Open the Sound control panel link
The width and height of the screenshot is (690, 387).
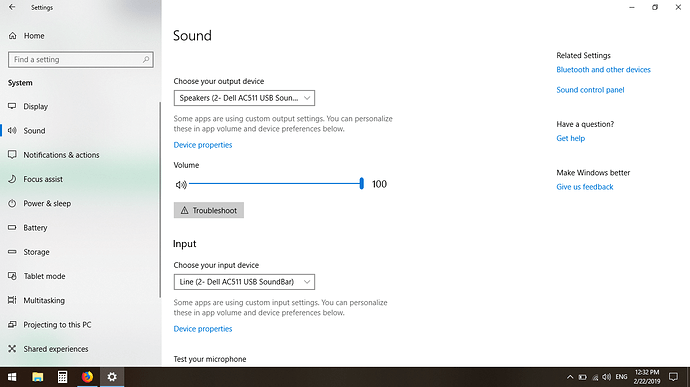(590, 90)
